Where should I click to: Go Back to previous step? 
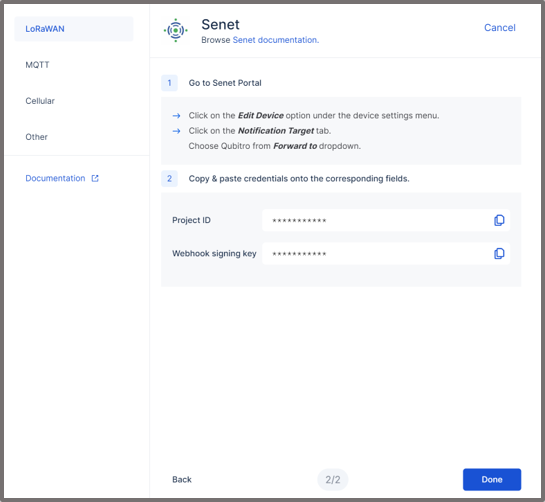182,479
